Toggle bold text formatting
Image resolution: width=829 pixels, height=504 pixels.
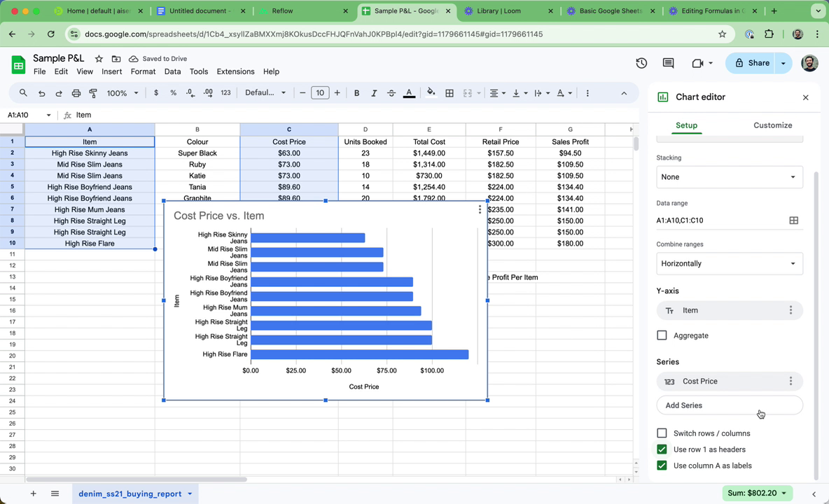coord(356,93)
